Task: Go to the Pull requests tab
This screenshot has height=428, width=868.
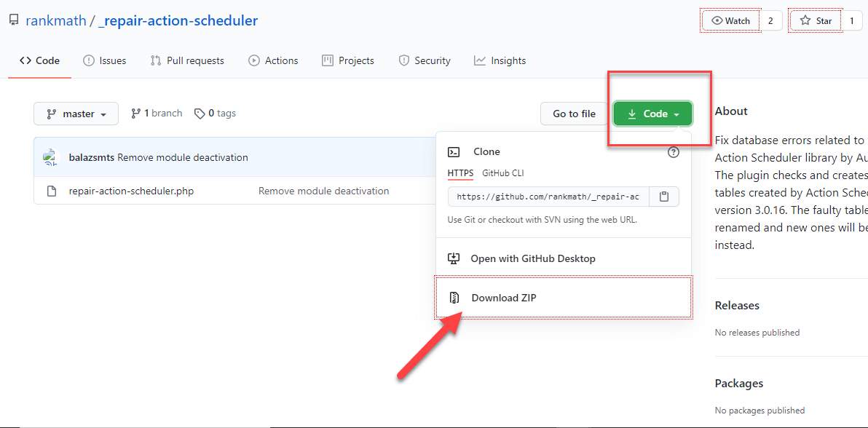Action: coord(187,61)
